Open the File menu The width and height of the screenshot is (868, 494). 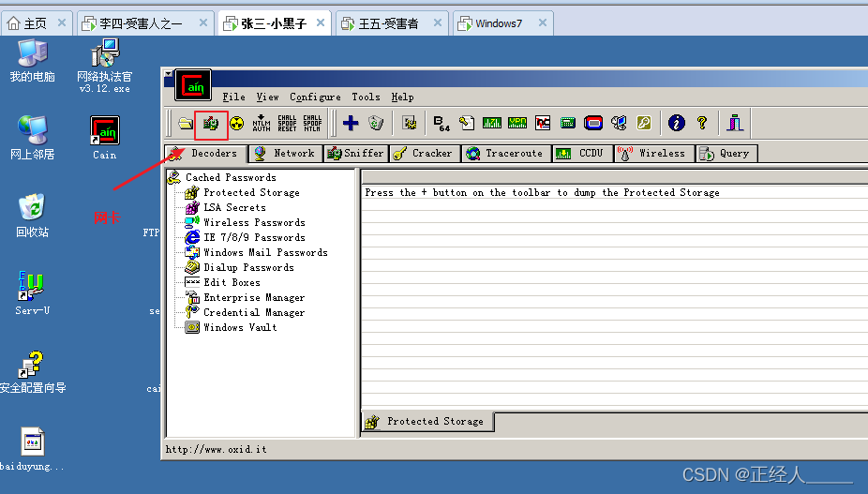[233, 97]
